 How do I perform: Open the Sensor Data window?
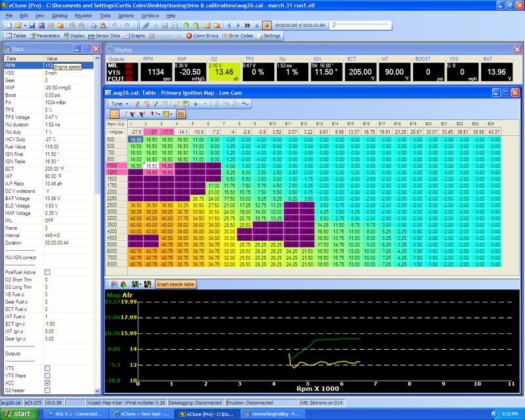click(x=104, y=35)
